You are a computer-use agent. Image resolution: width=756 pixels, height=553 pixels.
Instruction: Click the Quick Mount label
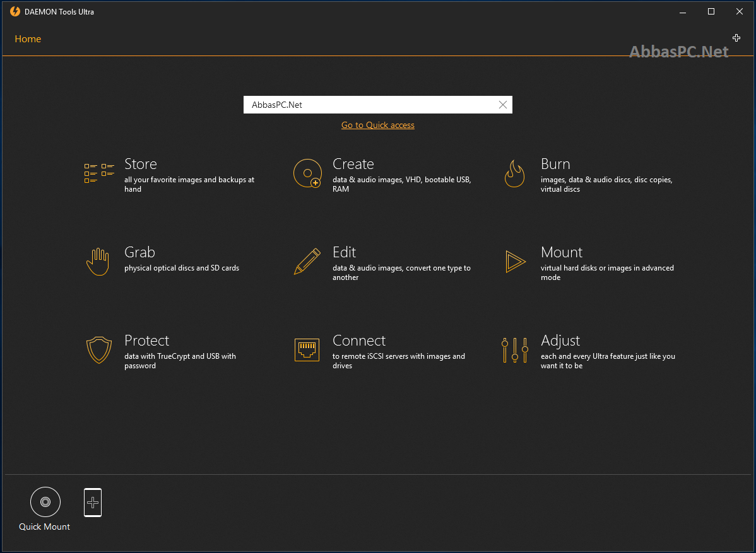pyautogui.click(x=44, y=527)
